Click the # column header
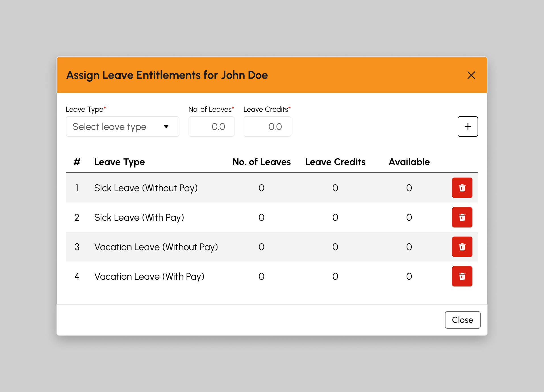Image resolution: width=544 pixels, height=392 pixels. pyautogui.click(x=77, y=162)
